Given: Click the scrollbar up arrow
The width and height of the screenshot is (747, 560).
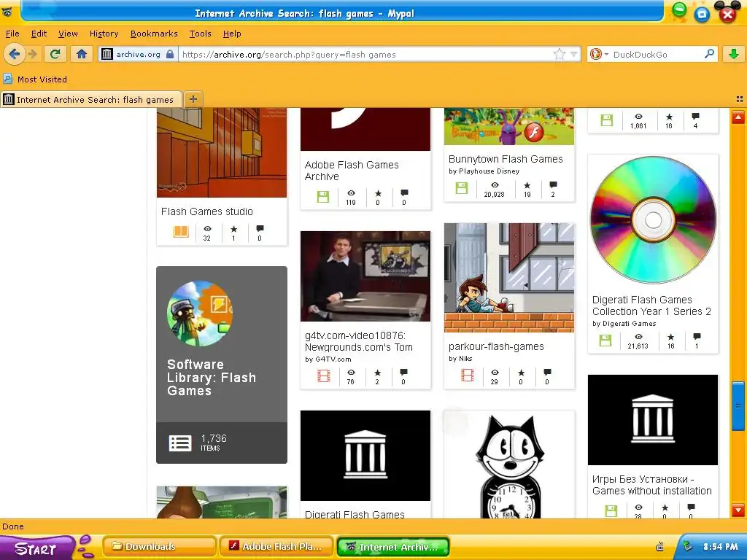Looking at the screenshot, I should (x=738, y=117).
